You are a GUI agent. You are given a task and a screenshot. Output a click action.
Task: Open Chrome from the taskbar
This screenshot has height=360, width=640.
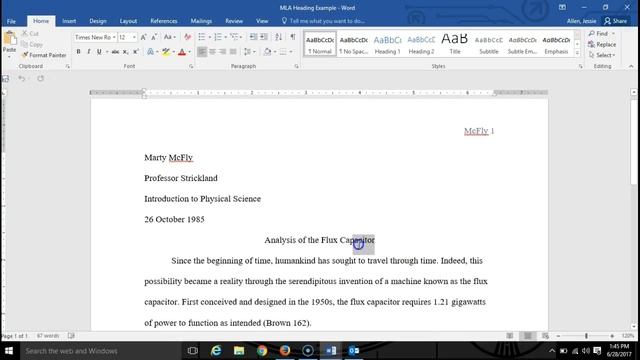coord(262,351)
